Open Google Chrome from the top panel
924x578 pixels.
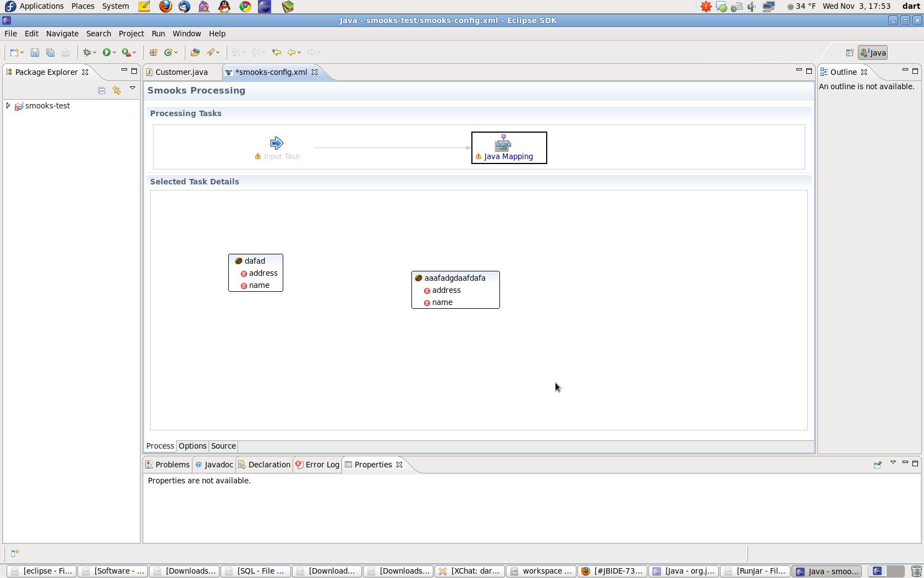point(245,7)
